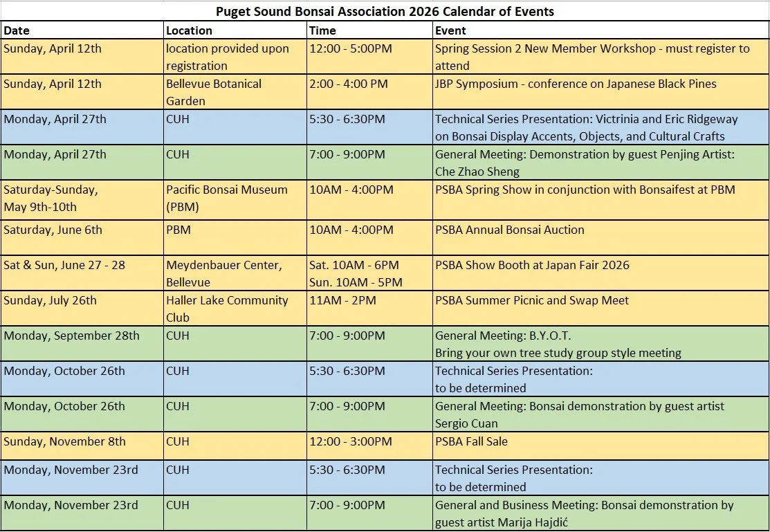Select the 'Monday, September 28th' date cell
This screenshot has height=532, width=770.
pyautogui.click(x=82, y=344)
